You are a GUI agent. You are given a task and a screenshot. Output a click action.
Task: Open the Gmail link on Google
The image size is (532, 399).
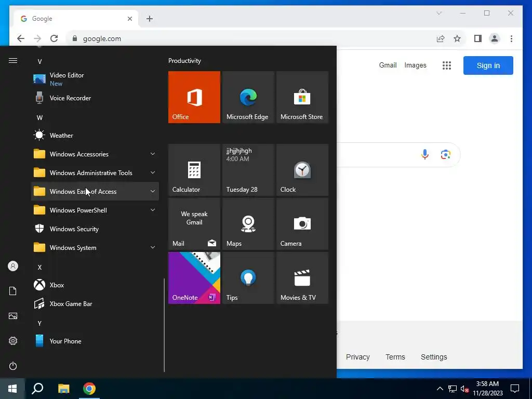click(x=388, y=65)
